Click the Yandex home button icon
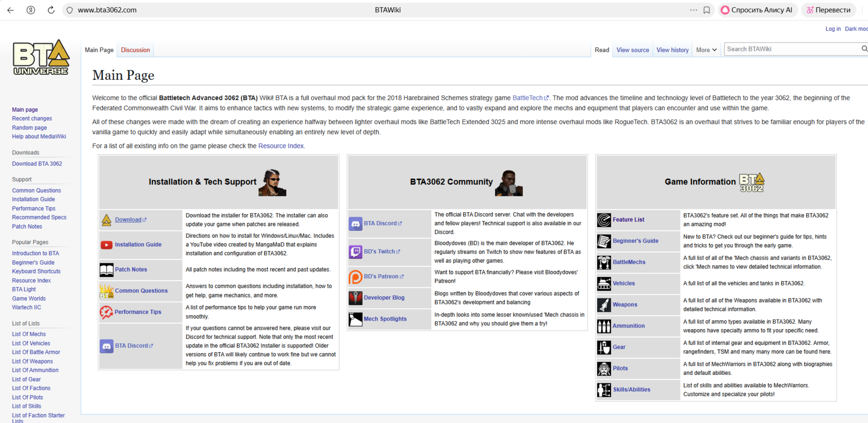 [x=31, y=10]
